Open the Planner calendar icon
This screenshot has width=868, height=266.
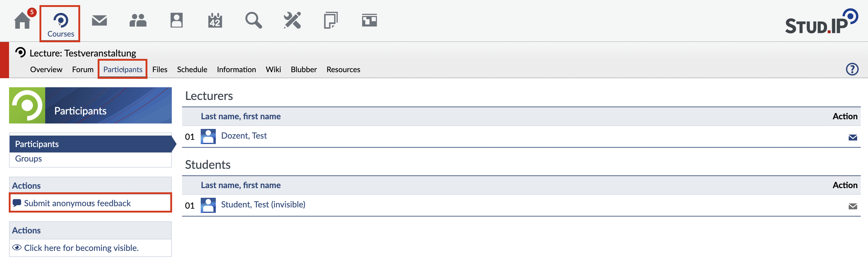[x=215, y=20]
